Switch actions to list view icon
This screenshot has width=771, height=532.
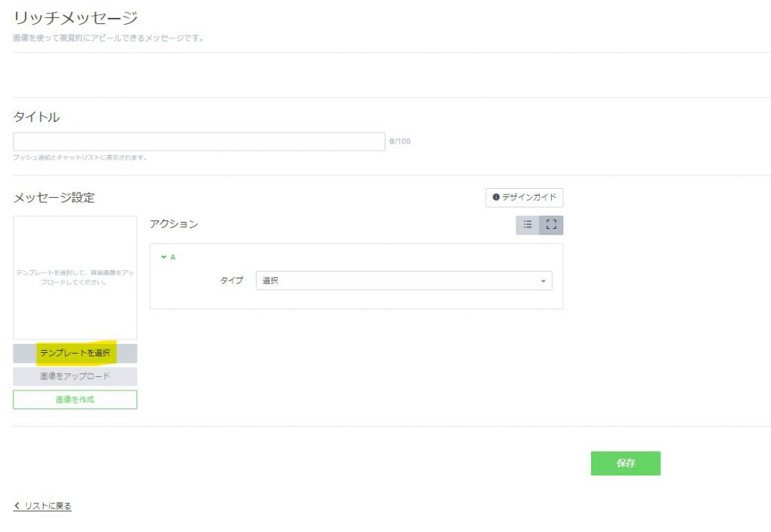[528, 225]
